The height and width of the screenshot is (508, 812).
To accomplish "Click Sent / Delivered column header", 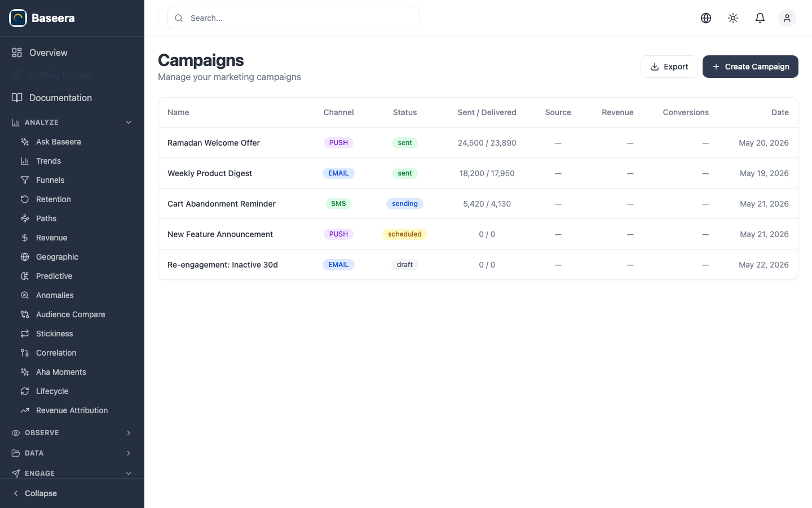I will (x=487, y=112).
